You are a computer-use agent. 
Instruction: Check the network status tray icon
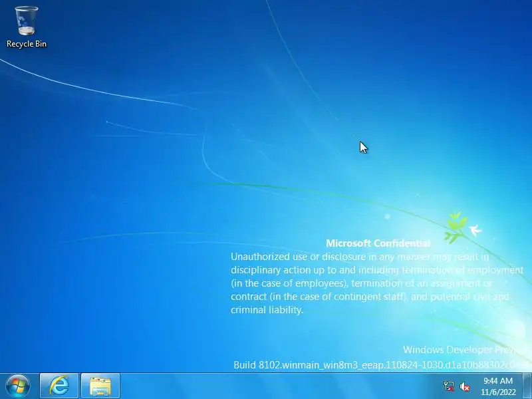click(449, 386)
